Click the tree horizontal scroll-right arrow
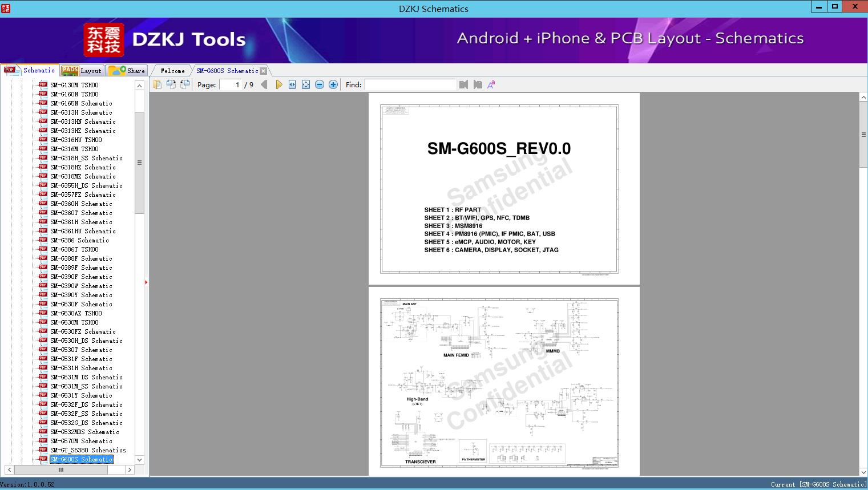The height and width of the screenshot is (490, 868). click(130, 469)
